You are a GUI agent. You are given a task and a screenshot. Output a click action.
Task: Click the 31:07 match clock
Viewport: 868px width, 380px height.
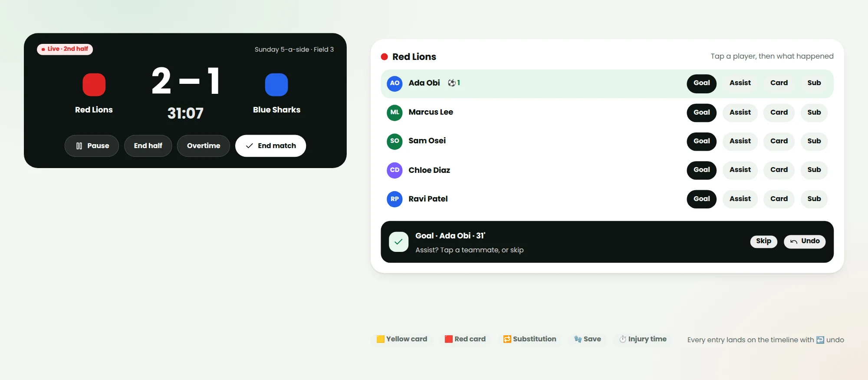click(185, 113)
